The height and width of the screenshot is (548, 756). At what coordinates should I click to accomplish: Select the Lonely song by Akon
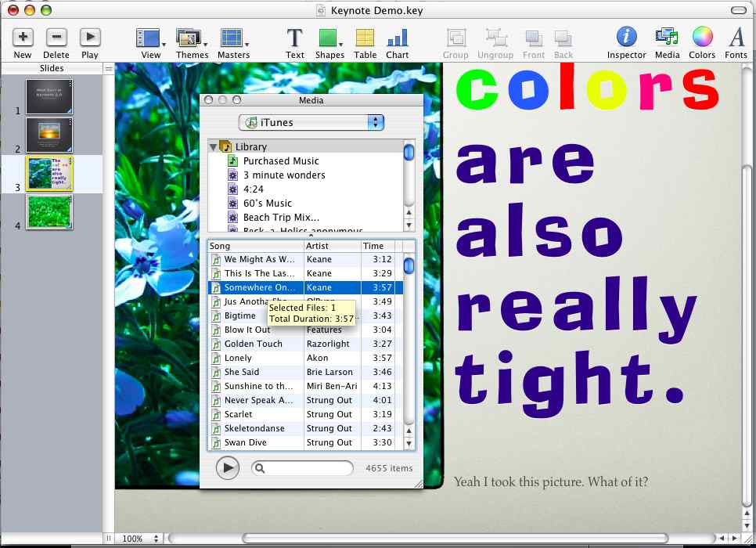coord(306,358)
